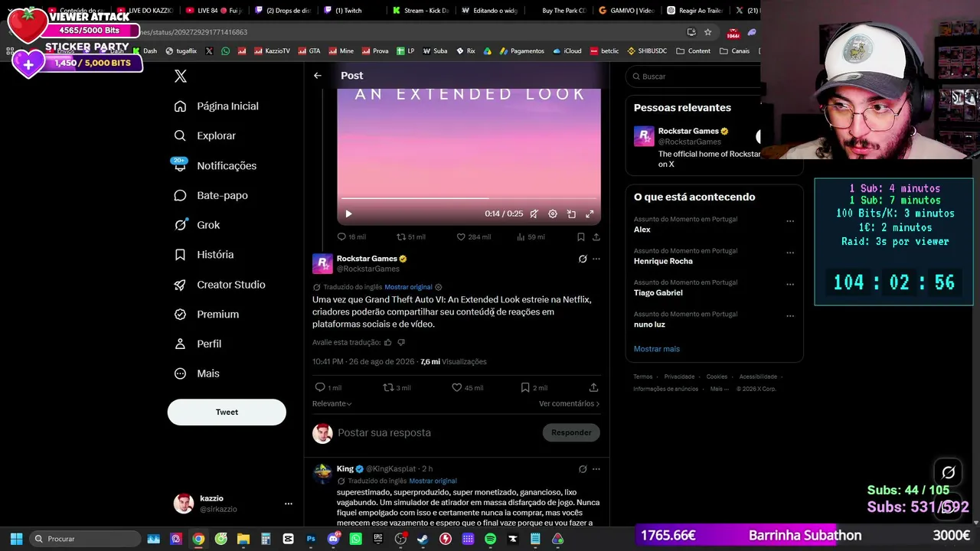Image resolution: width=980 pixels, height=551 pixels.
Task: Open the Rockstar Games avatar on the post
Action: [322, 264]
